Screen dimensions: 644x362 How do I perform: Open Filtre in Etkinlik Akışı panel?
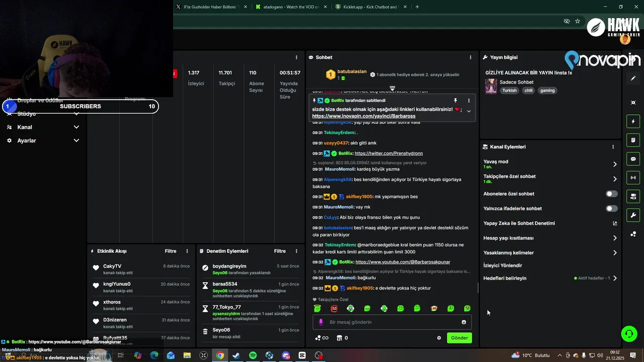(x=171, y=251)
